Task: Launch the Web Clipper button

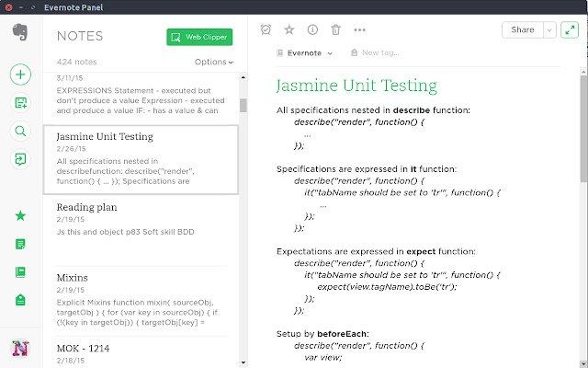Action: pos(199,37)
